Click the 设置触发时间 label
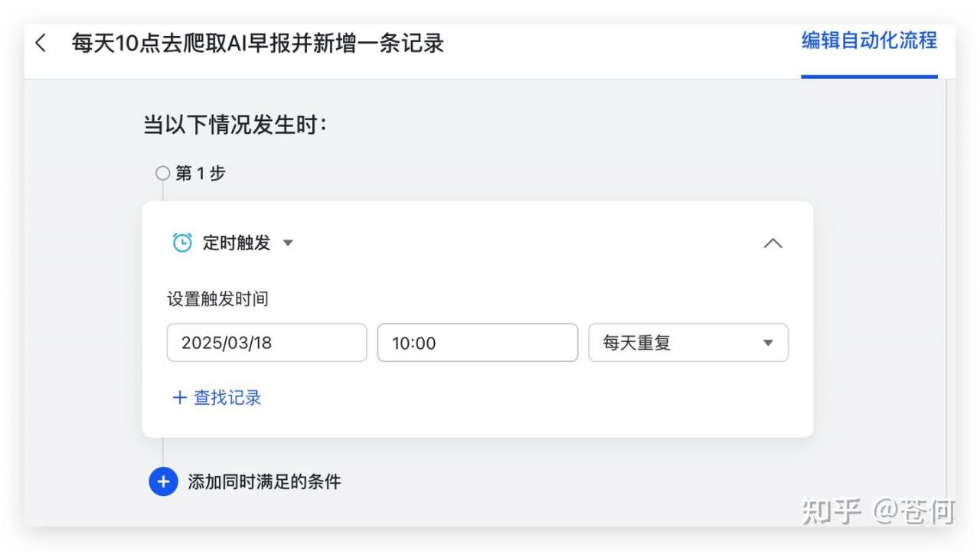The height and width of the screenshot is (551, 980). [x=217, y=298]
